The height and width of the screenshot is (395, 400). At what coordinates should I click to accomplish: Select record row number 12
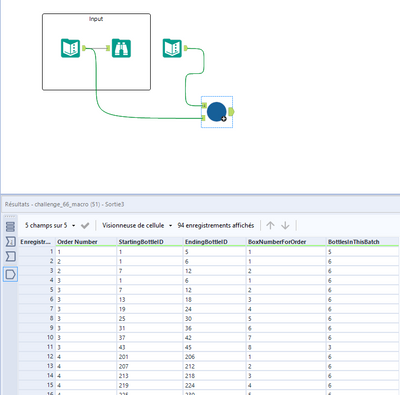click(x=37, y=357)
